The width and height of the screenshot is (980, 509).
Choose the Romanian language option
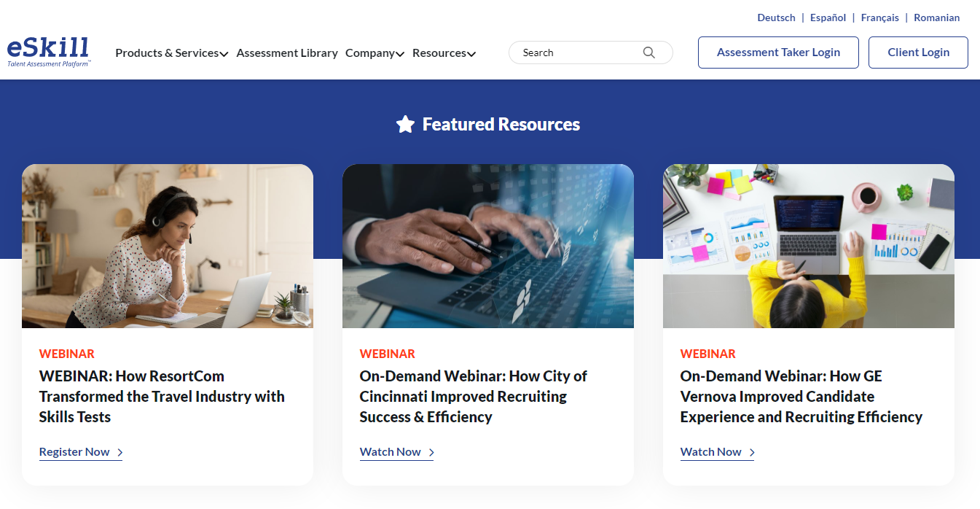[936, 18]
